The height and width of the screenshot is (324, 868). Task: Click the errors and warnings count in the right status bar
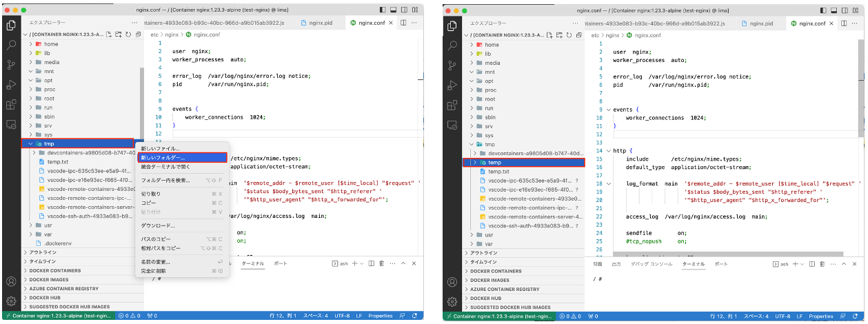coord(570,316)
